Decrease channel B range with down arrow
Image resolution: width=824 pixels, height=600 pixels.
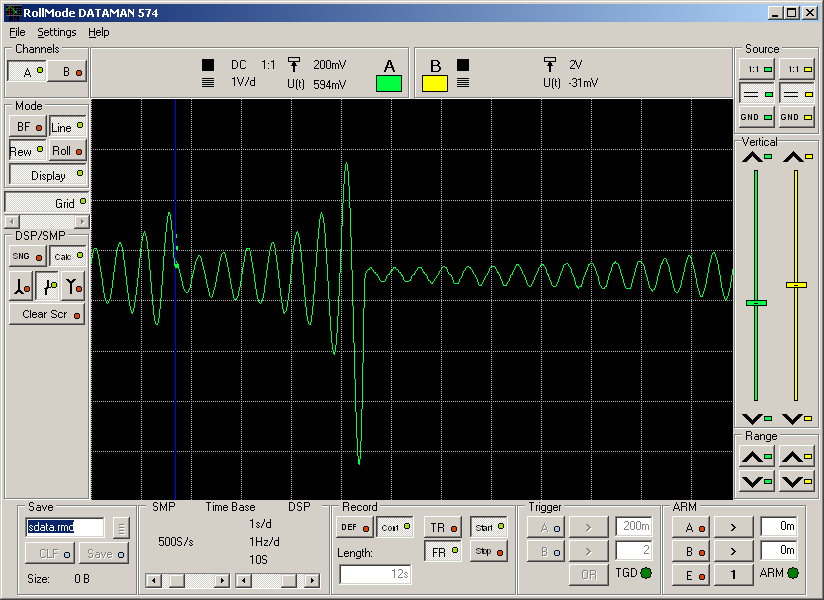[x=796, y=481]
